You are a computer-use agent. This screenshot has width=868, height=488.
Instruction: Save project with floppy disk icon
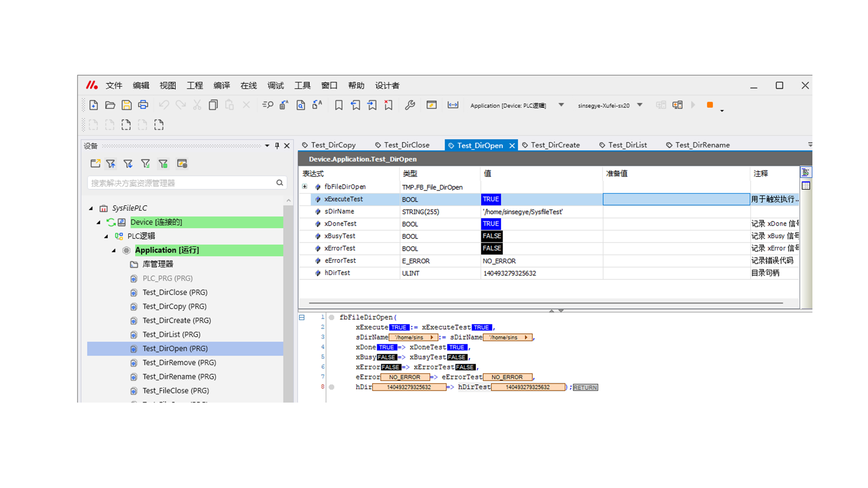[127, 105]
